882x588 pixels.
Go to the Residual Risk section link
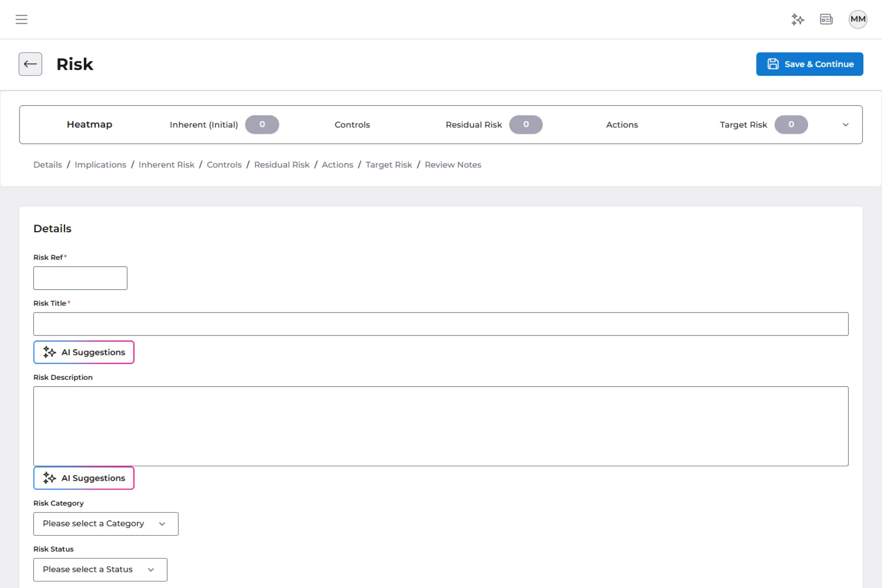point(281,165)
